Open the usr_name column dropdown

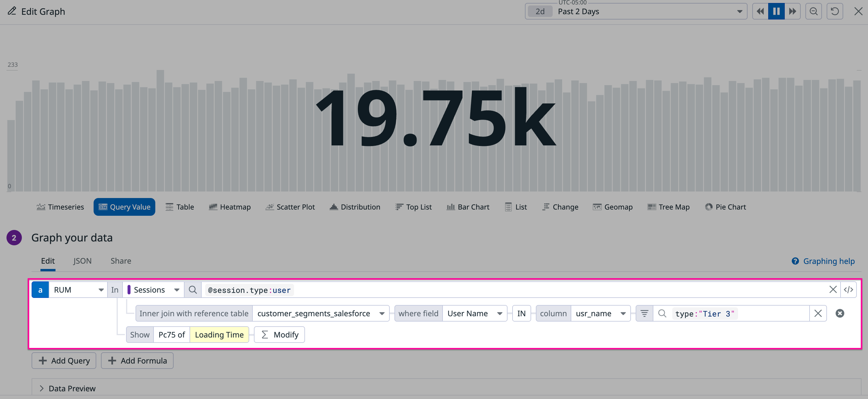coord(623,313)
